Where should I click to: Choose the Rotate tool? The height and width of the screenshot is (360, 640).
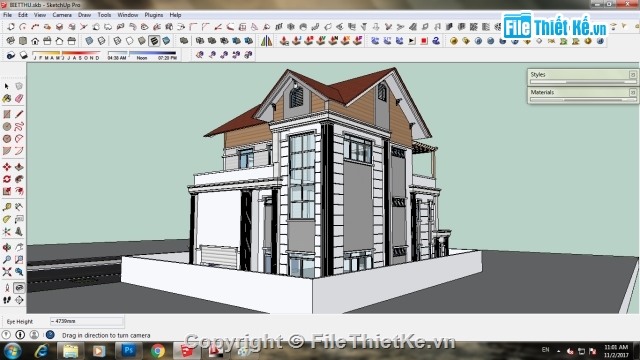[7, 179]
